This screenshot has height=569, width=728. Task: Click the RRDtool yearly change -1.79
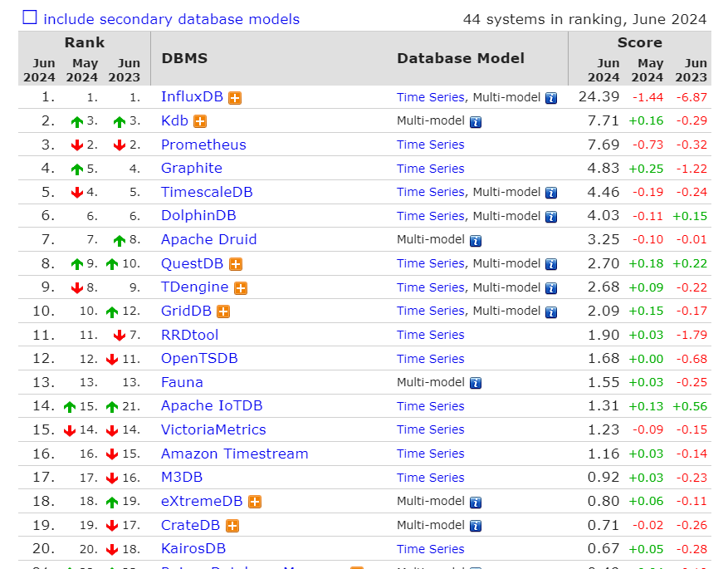click(x=691, y=335)
